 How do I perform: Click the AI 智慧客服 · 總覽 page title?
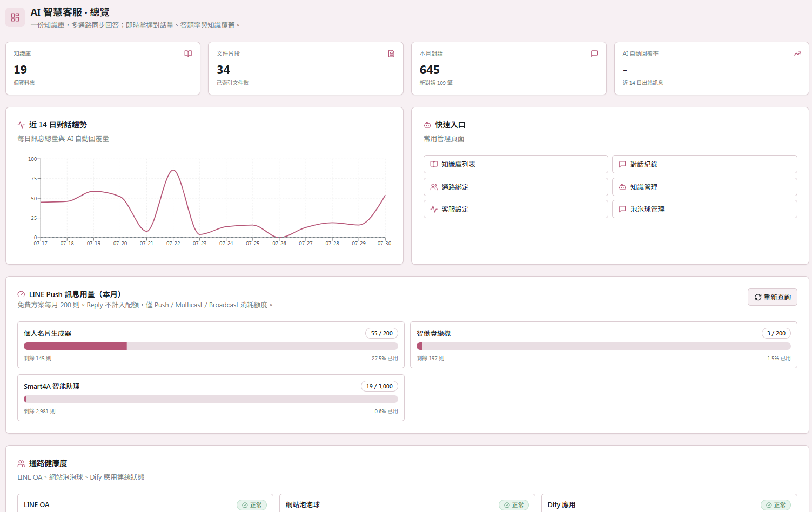70,12
